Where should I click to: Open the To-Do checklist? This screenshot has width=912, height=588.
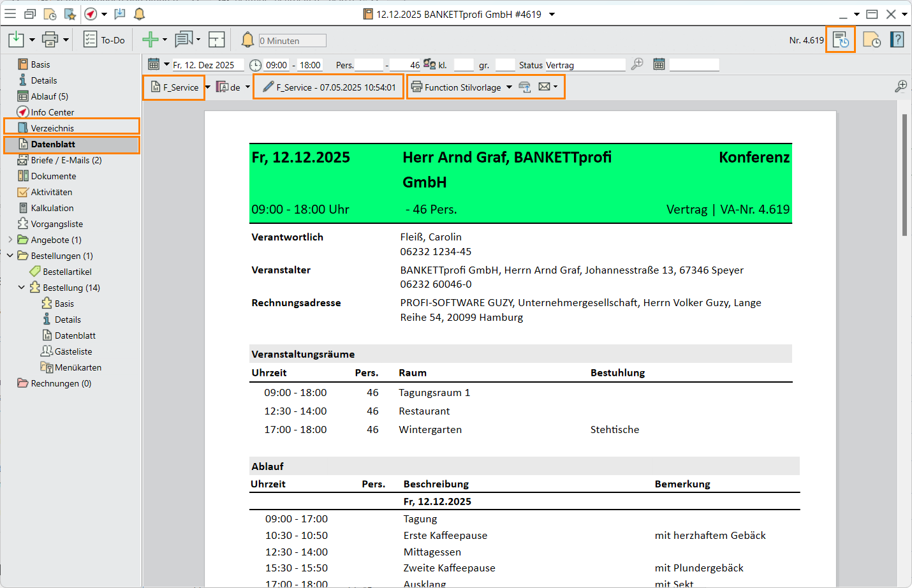pyautogui.click(x=104, y=40)
